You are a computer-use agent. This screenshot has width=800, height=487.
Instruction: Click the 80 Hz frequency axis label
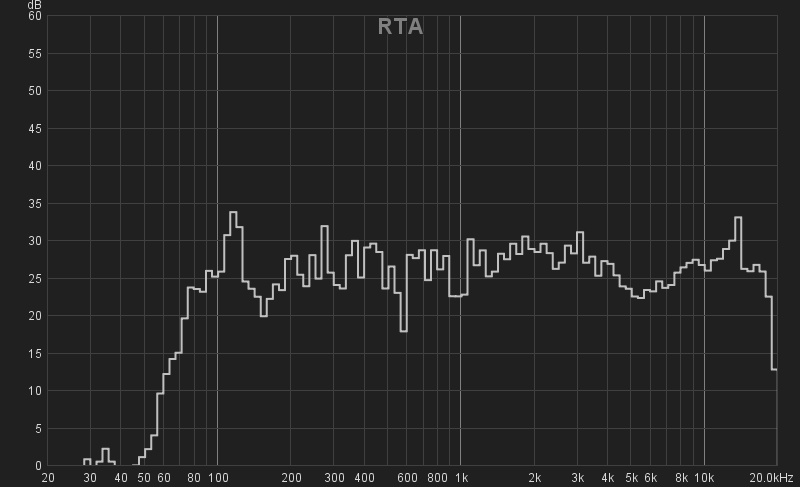(194, 478)
